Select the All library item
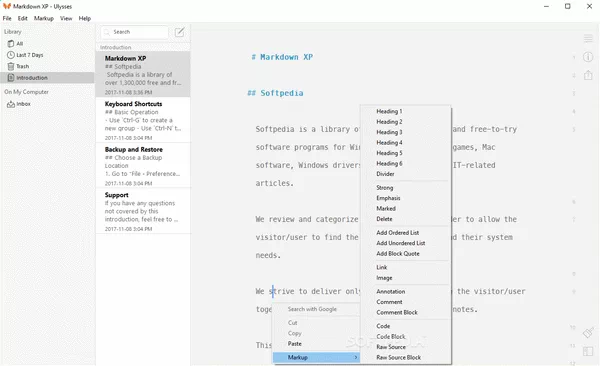Image resolution: width=600 pixels, height=366 pixels. pos(47,44)
